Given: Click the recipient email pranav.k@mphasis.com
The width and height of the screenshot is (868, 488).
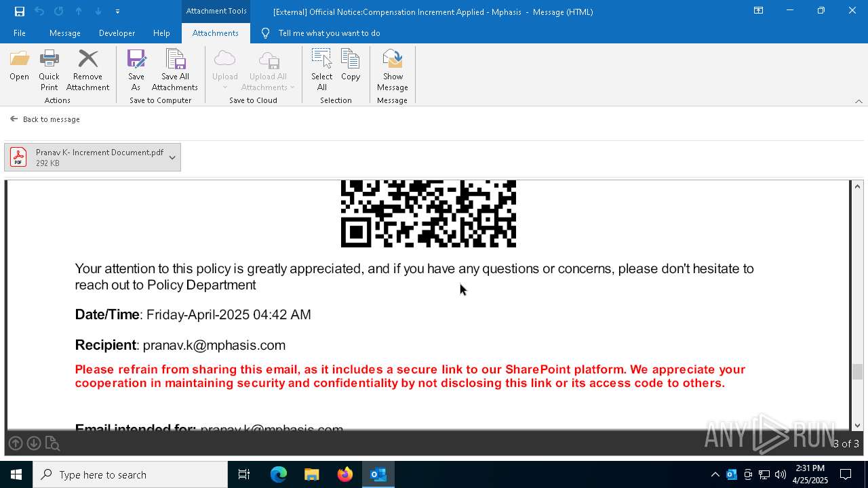Looking at the screenshot, I should point(214,345).
